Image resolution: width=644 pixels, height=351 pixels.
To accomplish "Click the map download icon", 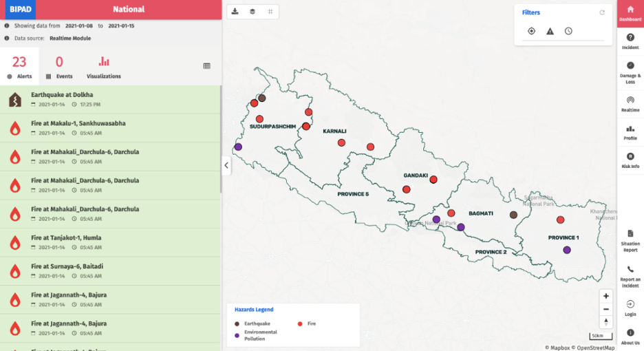I will coord(235,12).
